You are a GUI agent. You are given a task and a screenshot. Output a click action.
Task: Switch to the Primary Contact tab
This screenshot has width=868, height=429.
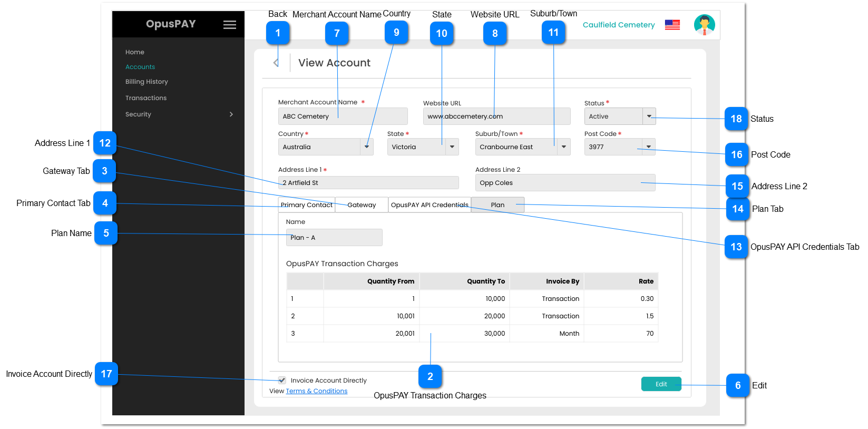pyautogui.click(x=306, y=204)
